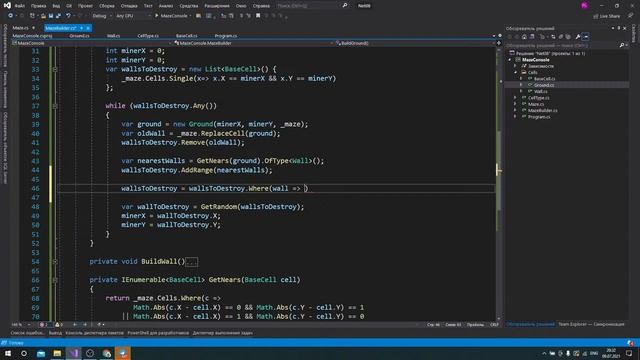Expand the collapsed BuildWall method at line 54
This screenshot has height=360, width=640.
[55, 262]
